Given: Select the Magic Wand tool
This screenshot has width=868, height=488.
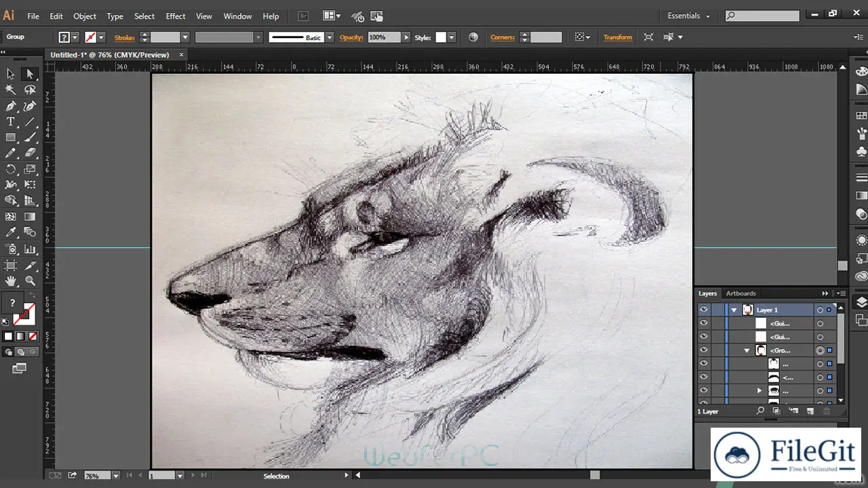Looking at the screenshot, I should [x=11, y=89].
